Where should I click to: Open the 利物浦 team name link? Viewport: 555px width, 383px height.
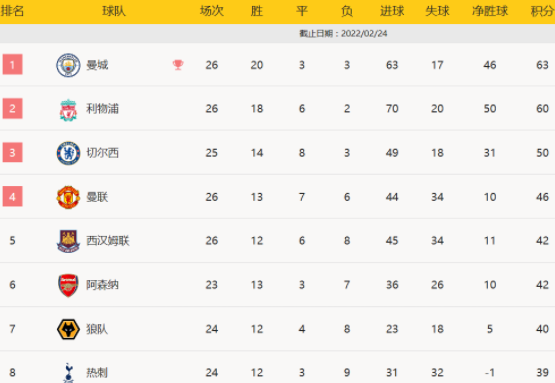pyautogui.click(x=102, y=109)
